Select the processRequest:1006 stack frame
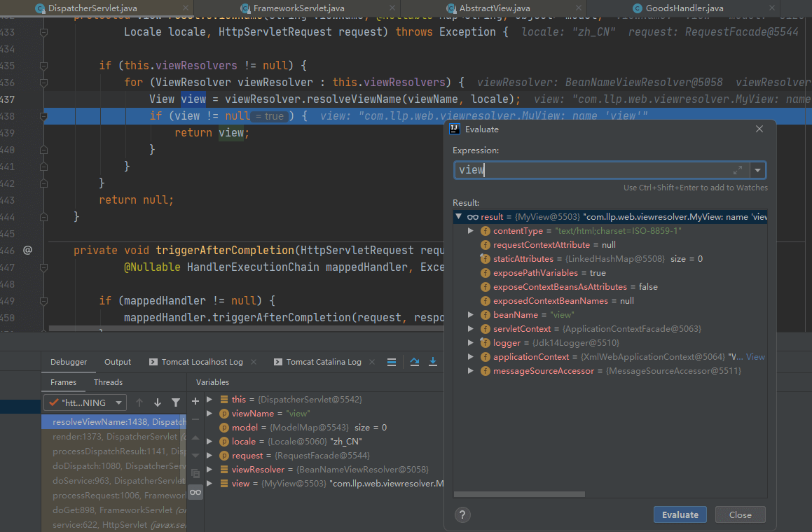 pos(114,496)
